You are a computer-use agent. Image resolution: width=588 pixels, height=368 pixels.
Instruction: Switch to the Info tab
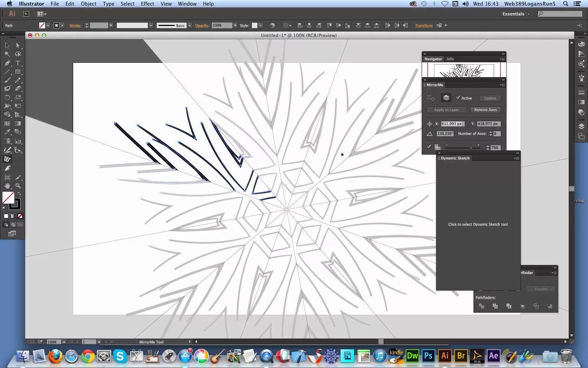450,59
